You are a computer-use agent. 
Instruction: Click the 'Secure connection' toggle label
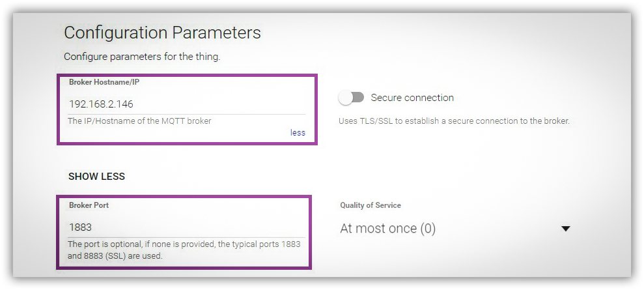(x=412, y=98)
